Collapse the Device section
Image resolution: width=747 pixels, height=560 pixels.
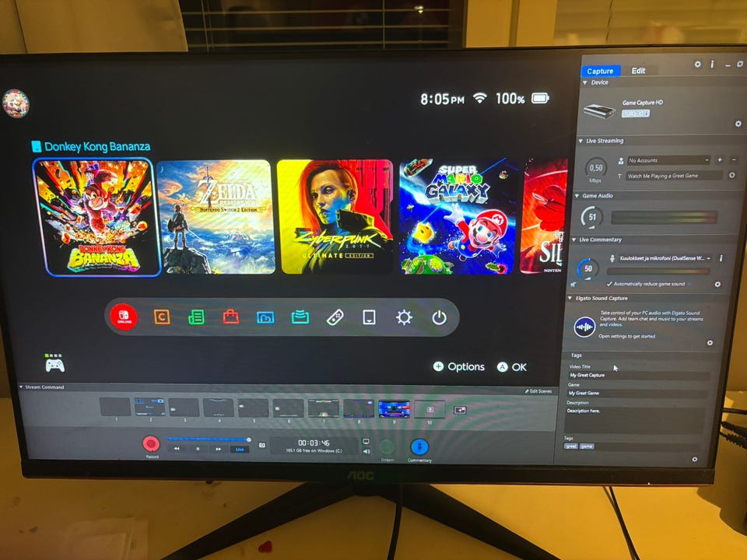585,83
